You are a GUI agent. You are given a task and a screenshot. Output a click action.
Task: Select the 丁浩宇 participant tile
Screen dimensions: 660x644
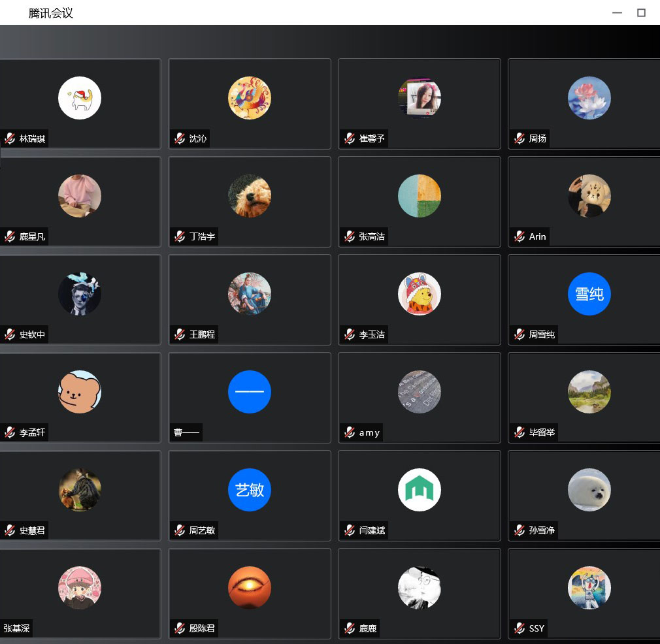tap(249, 201)
